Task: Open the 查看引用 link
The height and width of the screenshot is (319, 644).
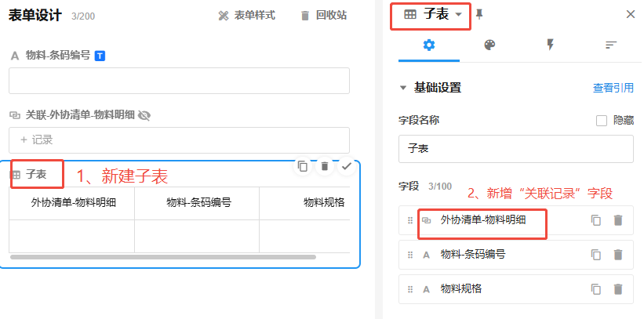Action: coord(613,89)
